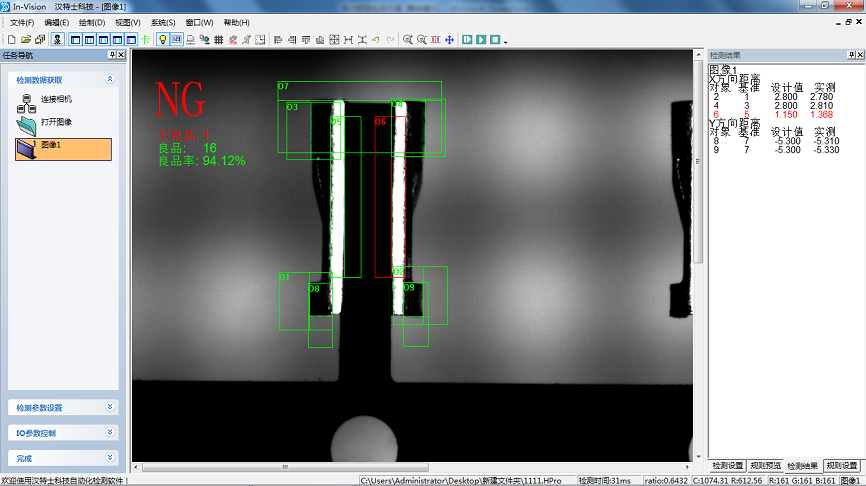Viewport: 866px width, 486px height.
Task: Select the 图像1 item in task navigation
Action: click(x=63, y=148)
